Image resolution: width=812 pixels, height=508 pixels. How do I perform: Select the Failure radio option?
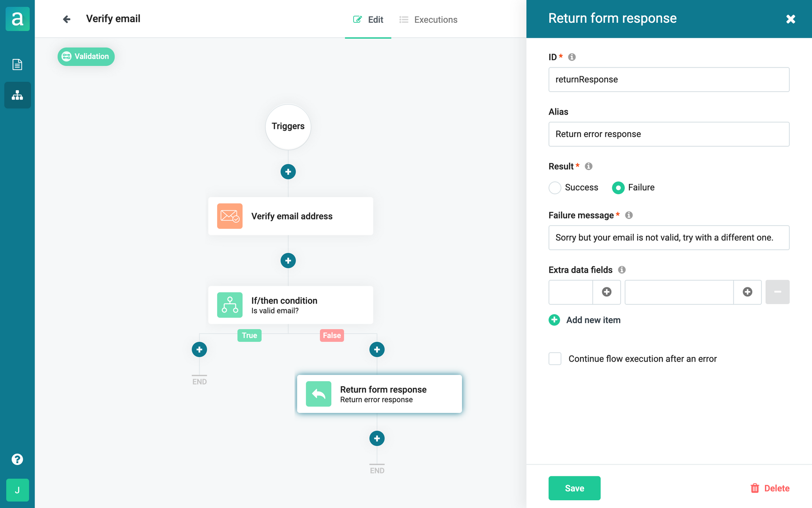tap(618, 188)
